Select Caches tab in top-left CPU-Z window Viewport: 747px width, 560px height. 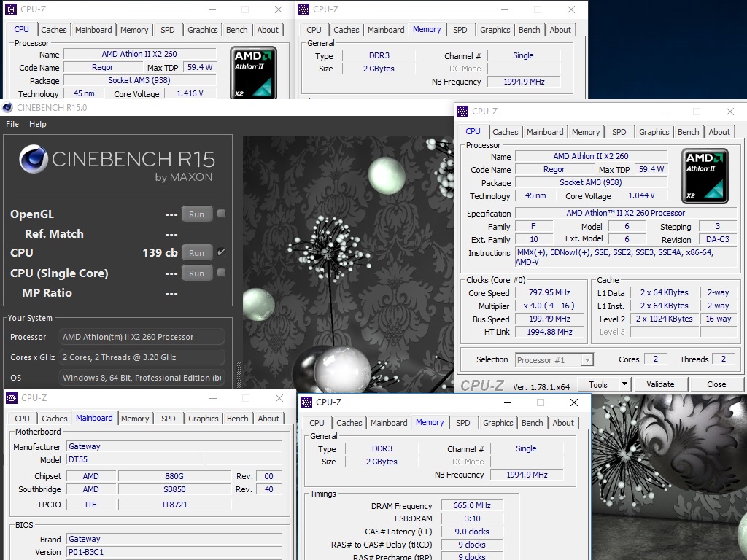click(54, 29)
